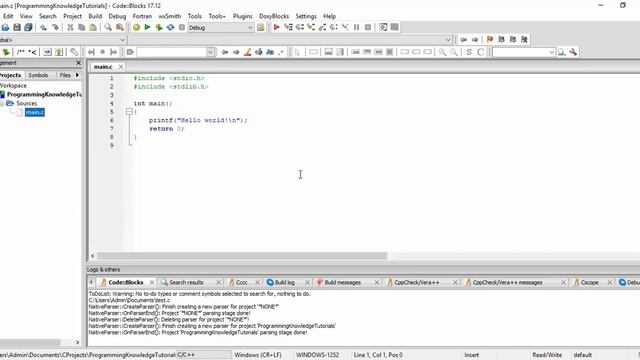The height and width of the screenshot is (360, 640).
Task: Toggle match case Aa search option
Action: click(x=270, y=52)
